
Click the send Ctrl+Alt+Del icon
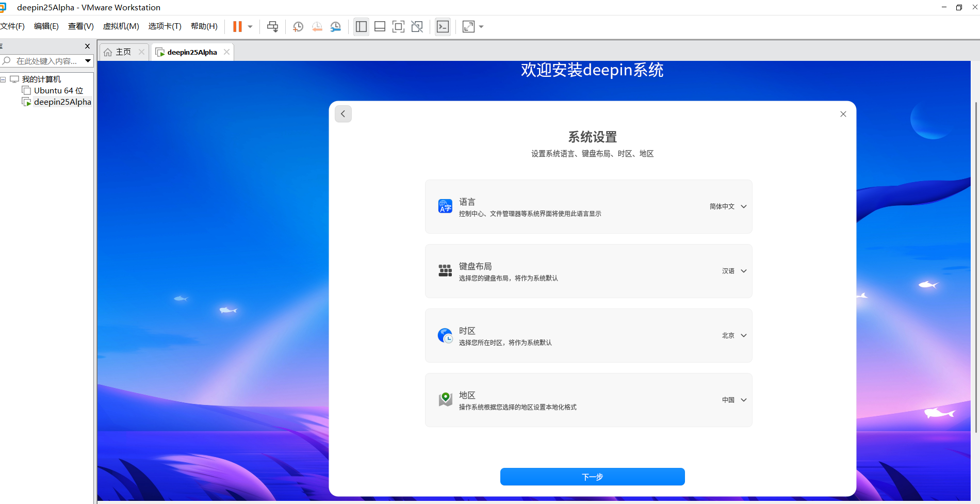click(272, 27)
